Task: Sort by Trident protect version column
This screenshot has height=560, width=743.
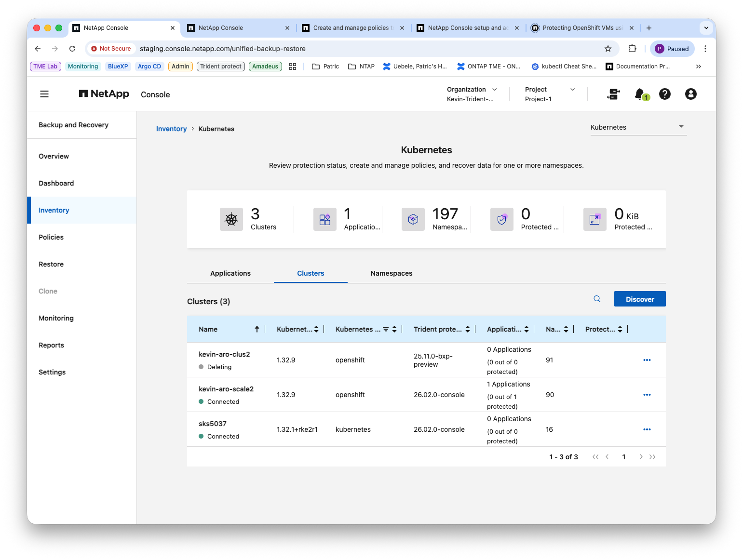Action: (x=468, y=329)
